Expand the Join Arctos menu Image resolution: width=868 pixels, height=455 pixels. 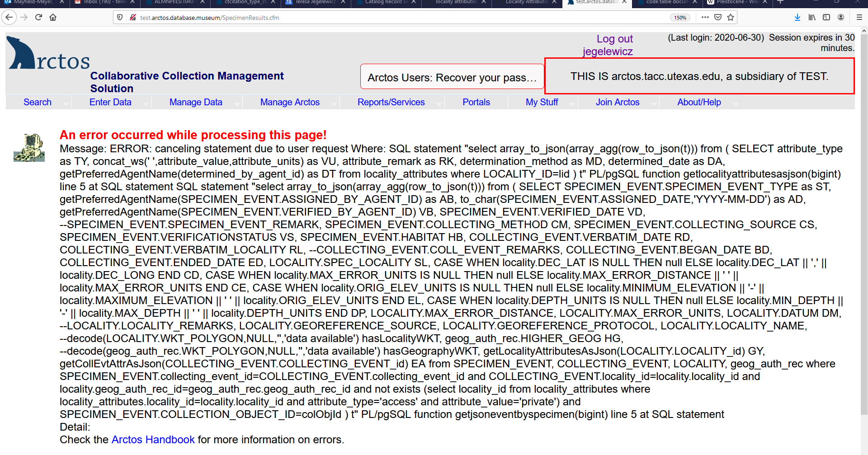point(618,102)
